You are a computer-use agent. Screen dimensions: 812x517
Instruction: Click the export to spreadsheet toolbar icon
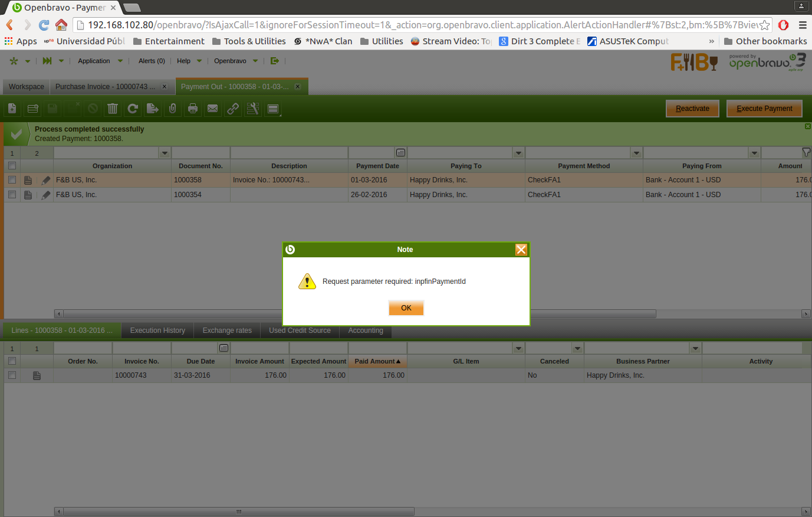(153, 109)
